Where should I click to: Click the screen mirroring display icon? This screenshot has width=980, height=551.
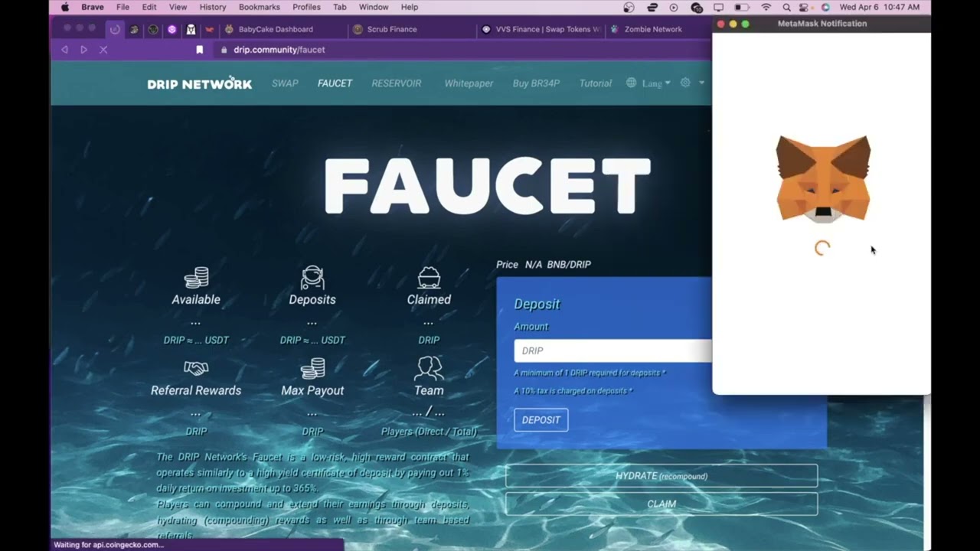(718, 7)
